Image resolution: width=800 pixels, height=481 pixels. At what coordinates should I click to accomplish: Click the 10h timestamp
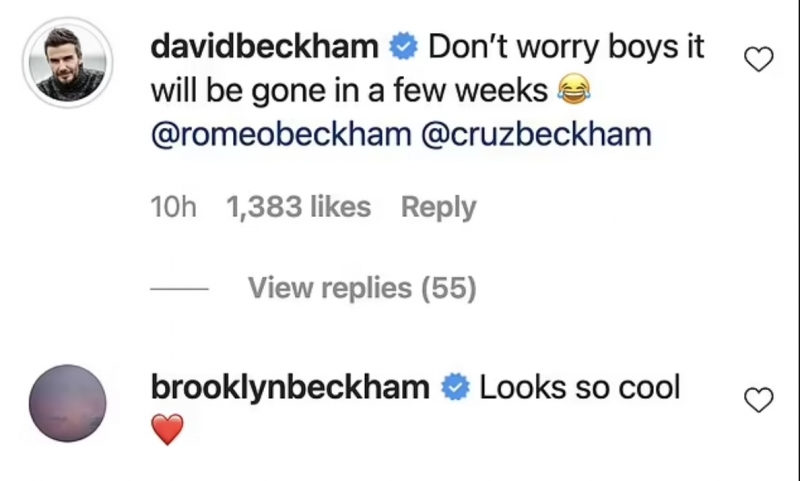coord(173,208)
